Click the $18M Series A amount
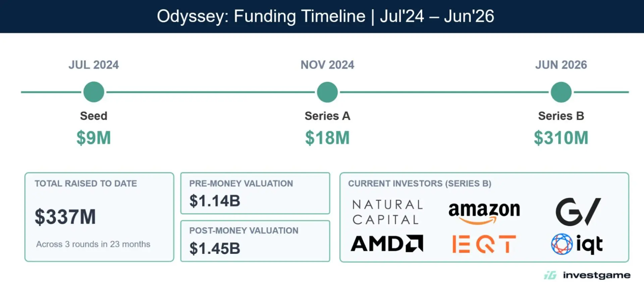Screen dimensions: 644x282 click(x=327, y=138)
